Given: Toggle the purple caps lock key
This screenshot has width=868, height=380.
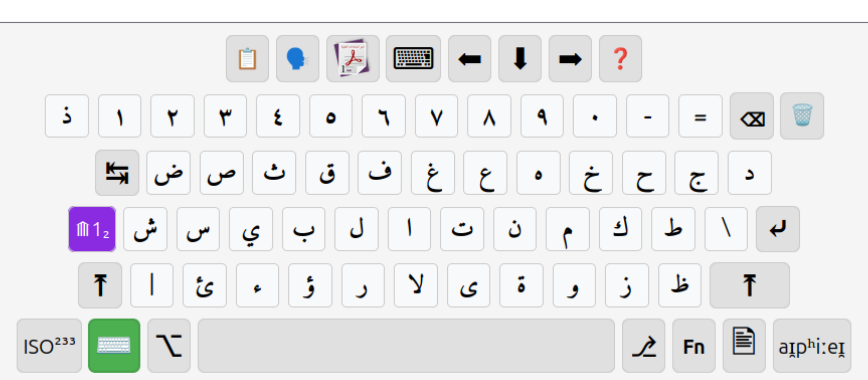Looking at the screenshot, I should 92,229.
